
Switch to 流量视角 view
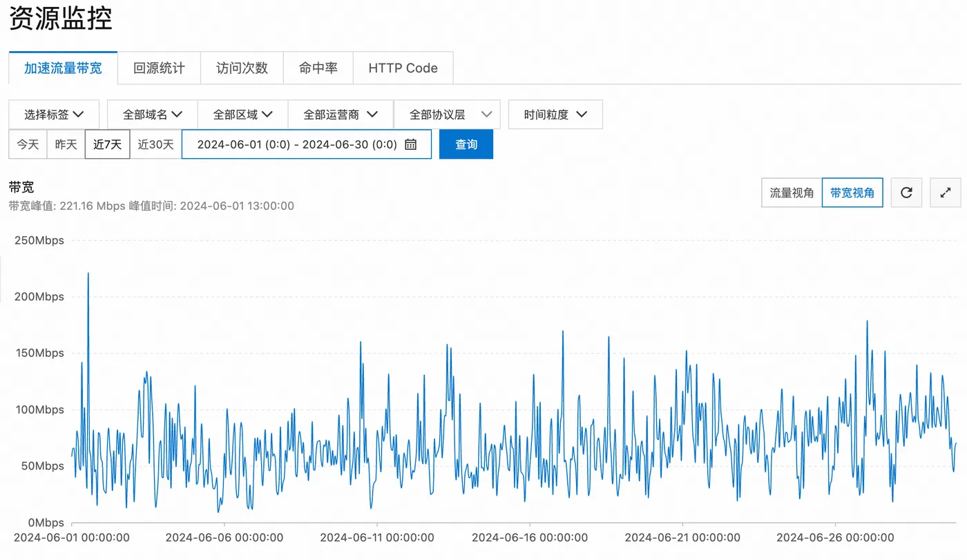[792, 193]
